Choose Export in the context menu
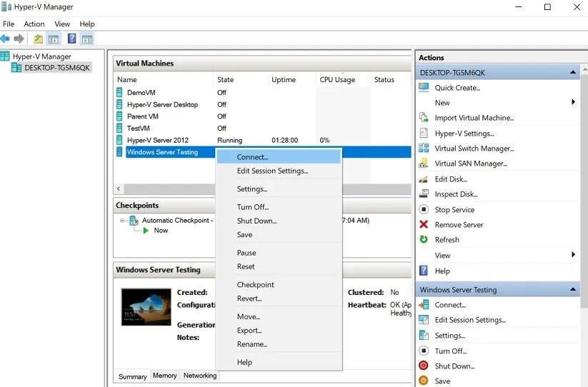This screenshot has width=588, height=387. [249, 331]
